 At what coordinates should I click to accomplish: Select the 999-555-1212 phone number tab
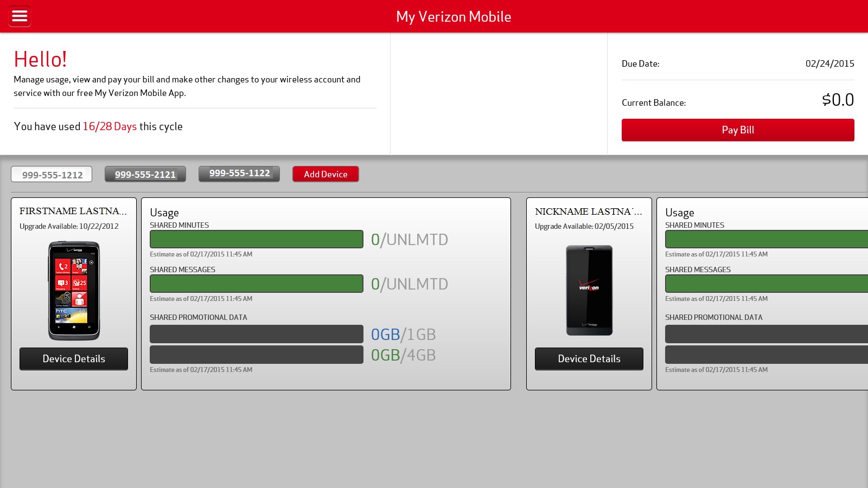point(51,174)
